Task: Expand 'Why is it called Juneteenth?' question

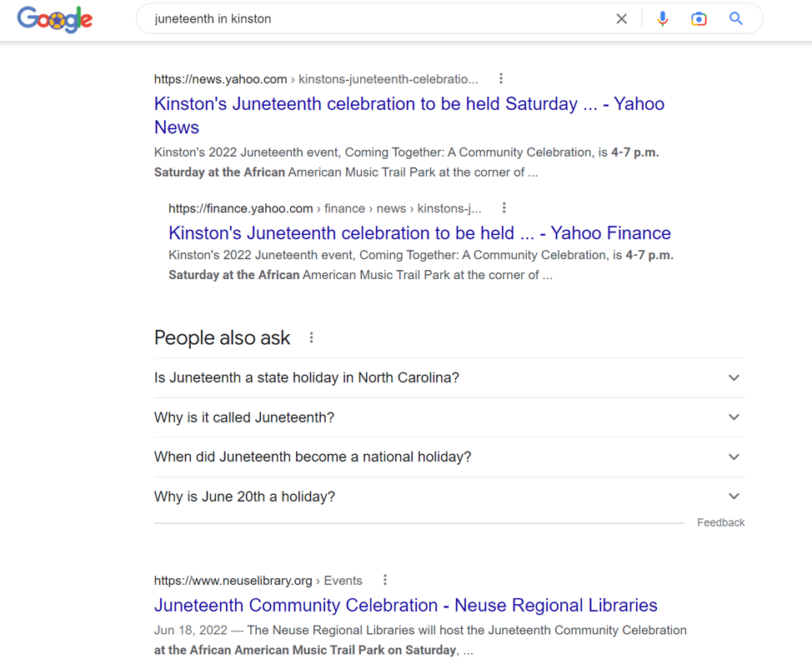Action: click(449, 417)
